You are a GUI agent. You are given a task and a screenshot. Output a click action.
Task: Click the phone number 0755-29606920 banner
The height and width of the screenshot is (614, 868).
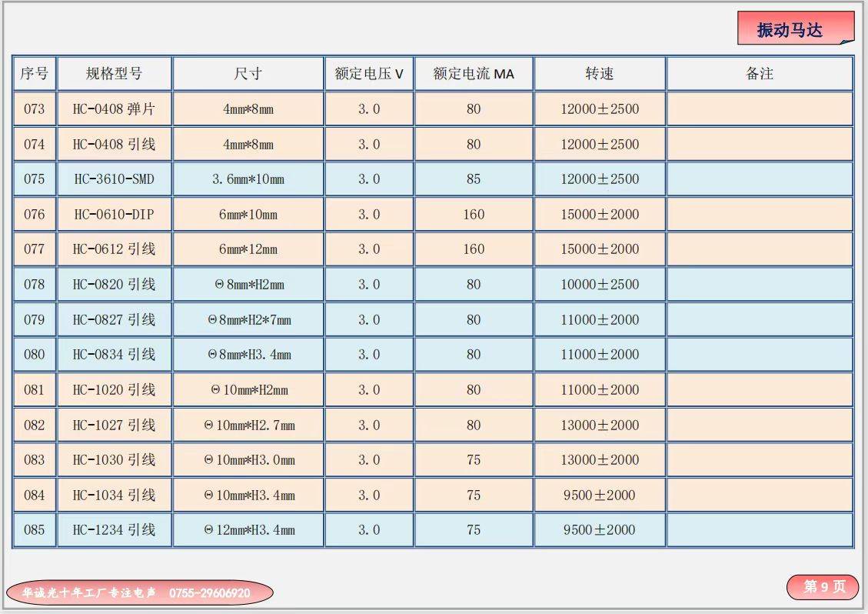click(140, 592)
